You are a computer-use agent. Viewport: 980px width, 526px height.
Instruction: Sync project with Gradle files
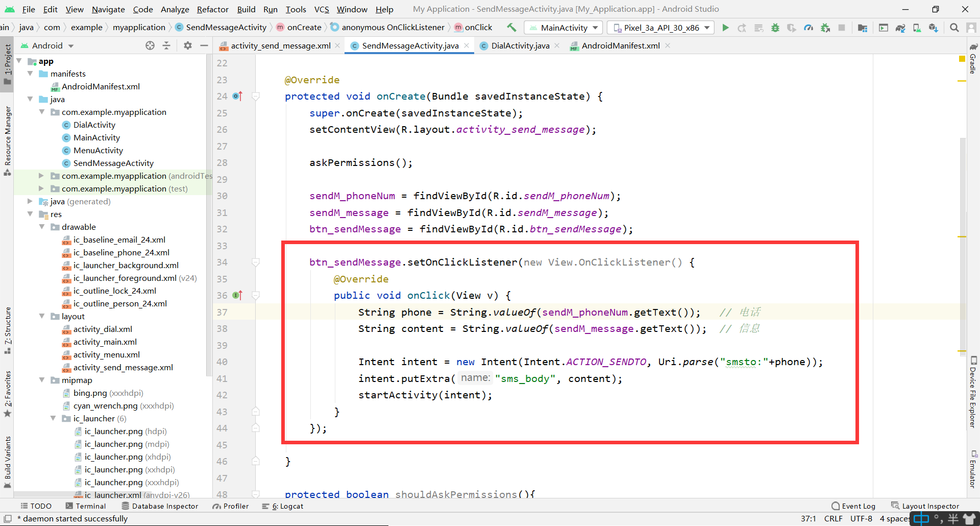pos(900,28)
